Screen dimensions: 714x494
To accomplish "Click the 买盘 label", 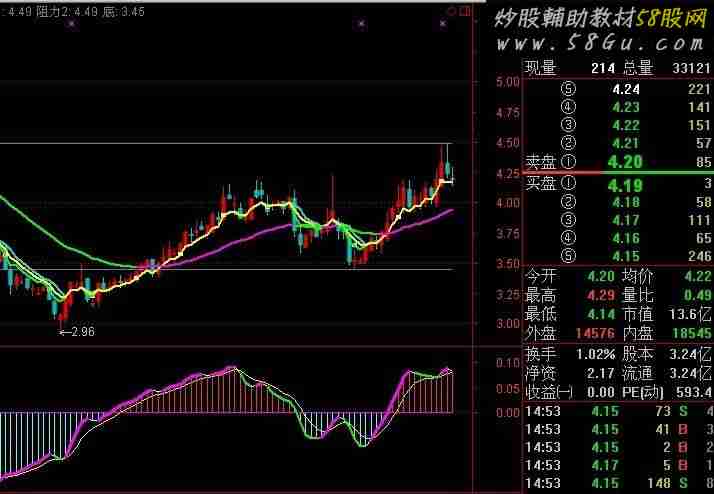I will (541, 183).
